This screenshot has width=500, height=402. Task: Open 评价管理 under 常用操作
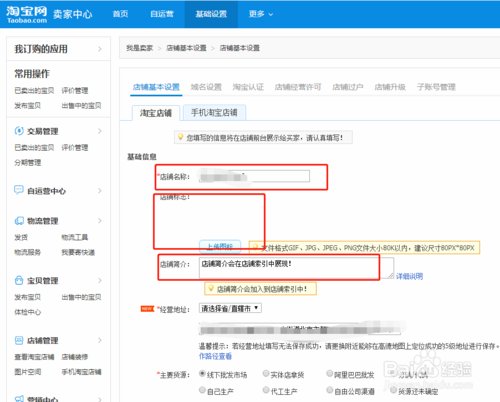tap(75, 90)
